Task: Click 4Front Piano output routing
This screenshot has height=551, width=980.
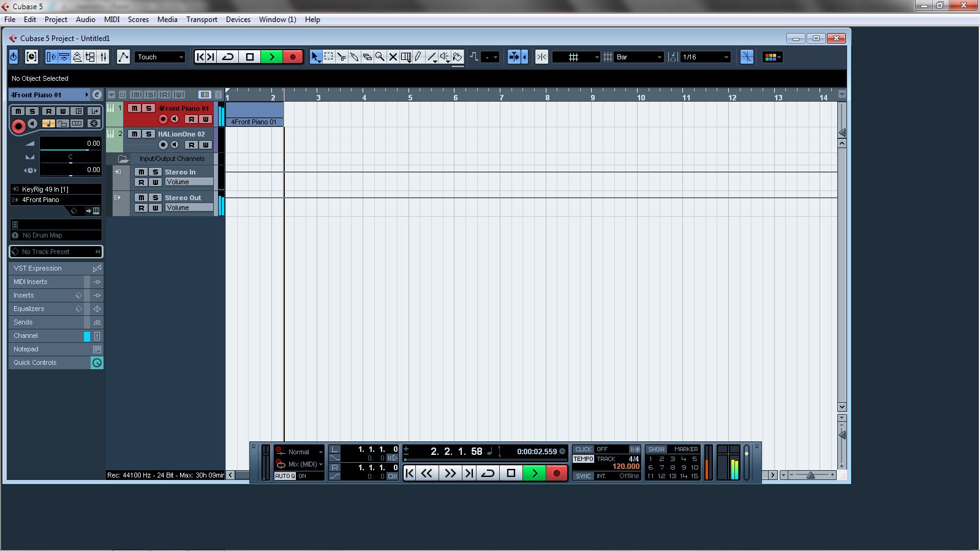Action: point(56,200)
